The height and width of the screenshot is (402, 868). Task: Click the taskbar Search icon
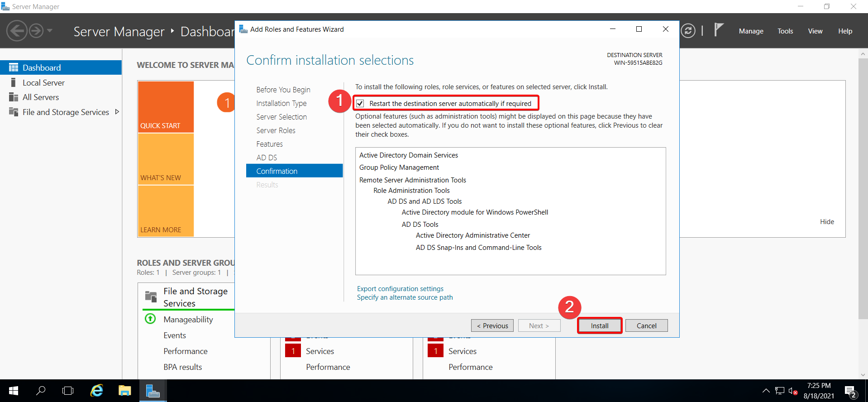[41, 391]
